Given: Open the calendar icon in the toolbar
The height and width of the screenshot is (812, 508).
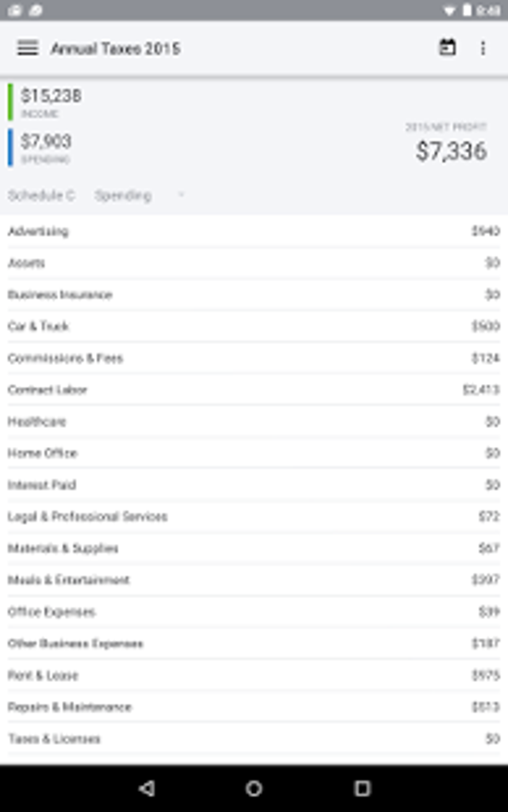Looking at the screenshot, I should click(447, 47).
